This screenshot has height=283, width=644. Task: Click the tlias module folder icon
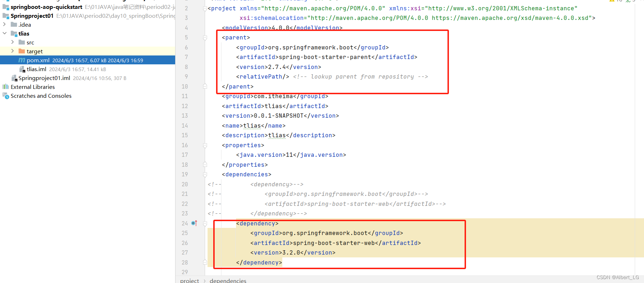click(14, 33)
